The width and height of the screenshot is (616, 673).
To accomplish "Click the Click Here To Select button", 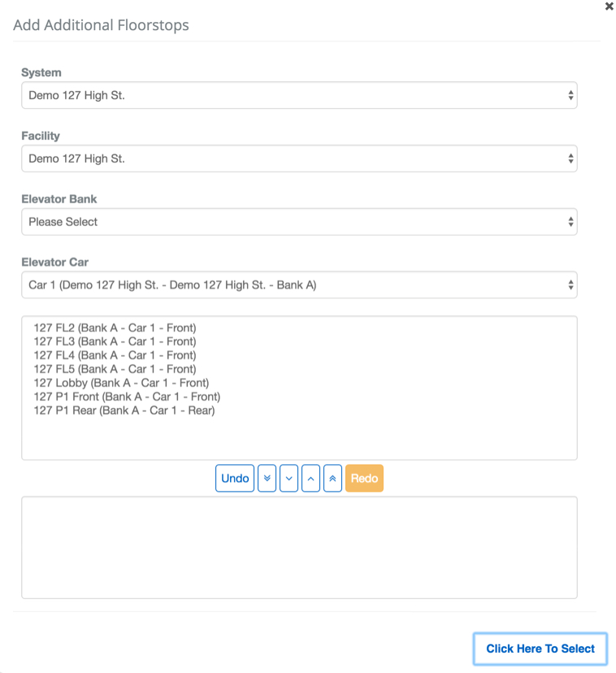I will (x=540, y=649).
